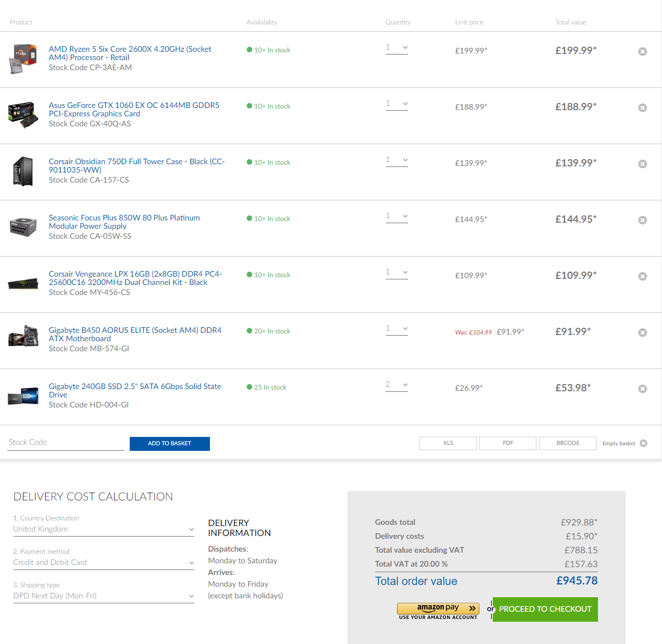Click the 25 In stock availability text
The height and width of the screenshot is (644, 662).
click(x=270, y=387)
